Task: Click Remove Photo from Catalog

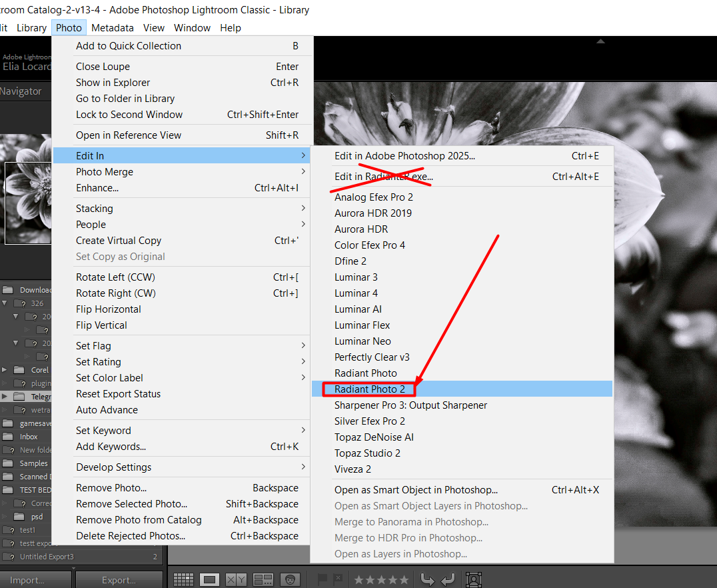Action: [181, 519]
